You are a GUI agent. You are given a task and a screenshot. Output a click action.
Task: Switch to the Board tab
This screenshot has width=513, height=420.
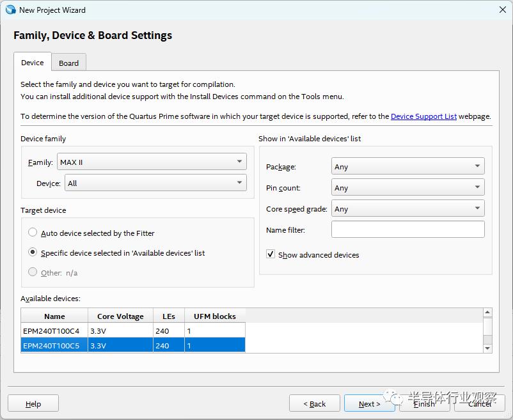[68, 63]
